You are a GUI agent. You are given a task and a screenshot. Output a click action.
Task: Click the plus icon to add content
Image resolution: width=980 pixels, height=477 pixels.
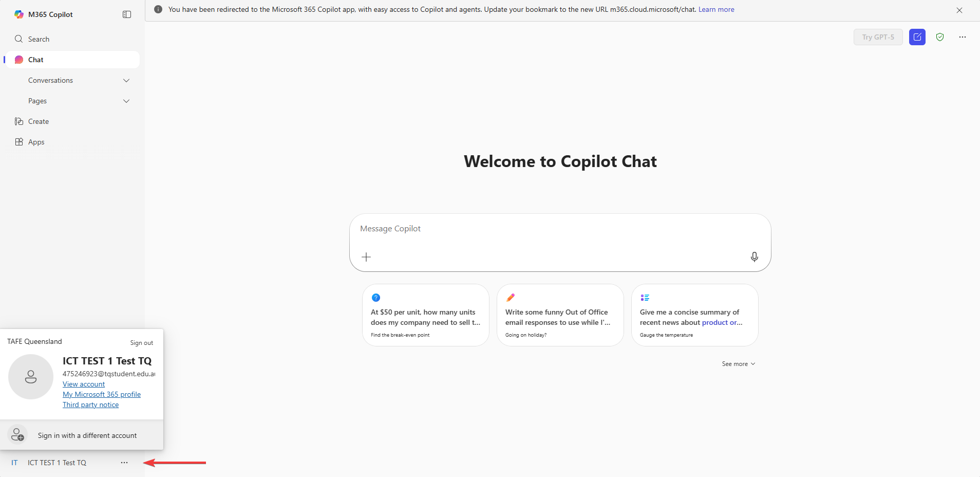[x=366, y=257]
